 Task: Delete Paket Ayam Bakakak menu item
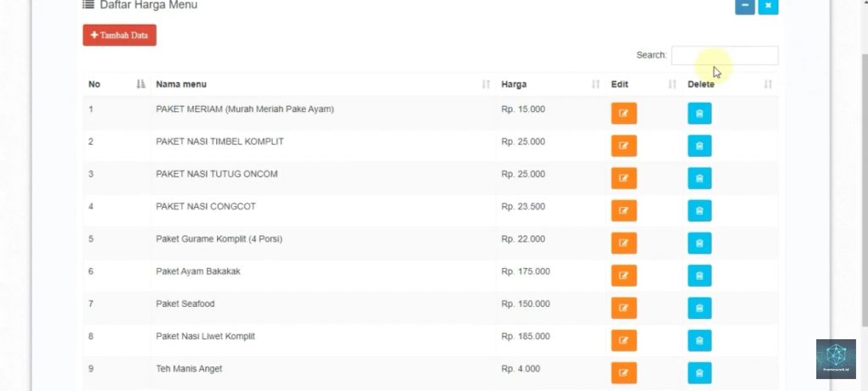tap(699, 276)
